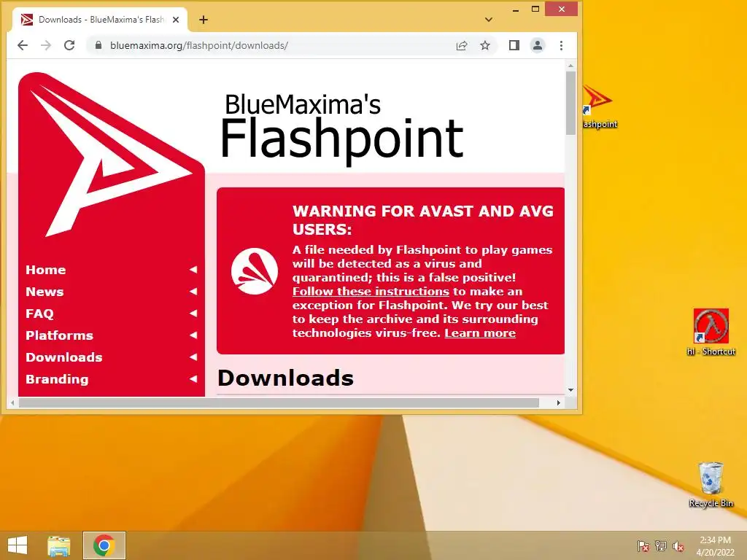Viewport: 747px width, 560px height.
Task: Open the Branding sidebar link
Action: (x=57, y=379)
